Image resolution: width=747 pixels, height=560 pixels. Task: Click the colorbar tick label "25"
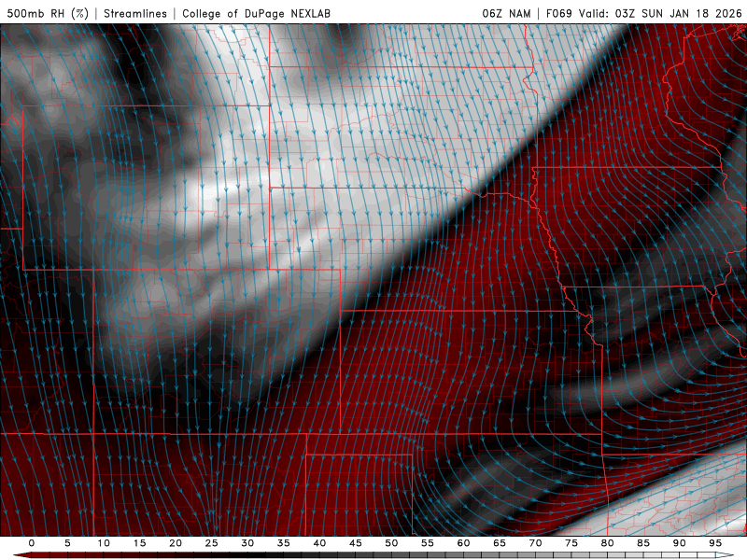click(x=212, y=543)
